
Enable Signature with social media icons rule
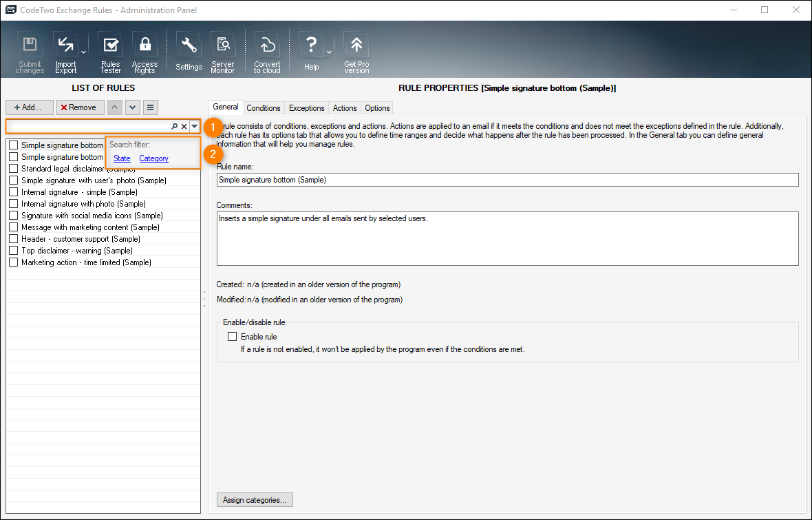(x=14, y=215)
